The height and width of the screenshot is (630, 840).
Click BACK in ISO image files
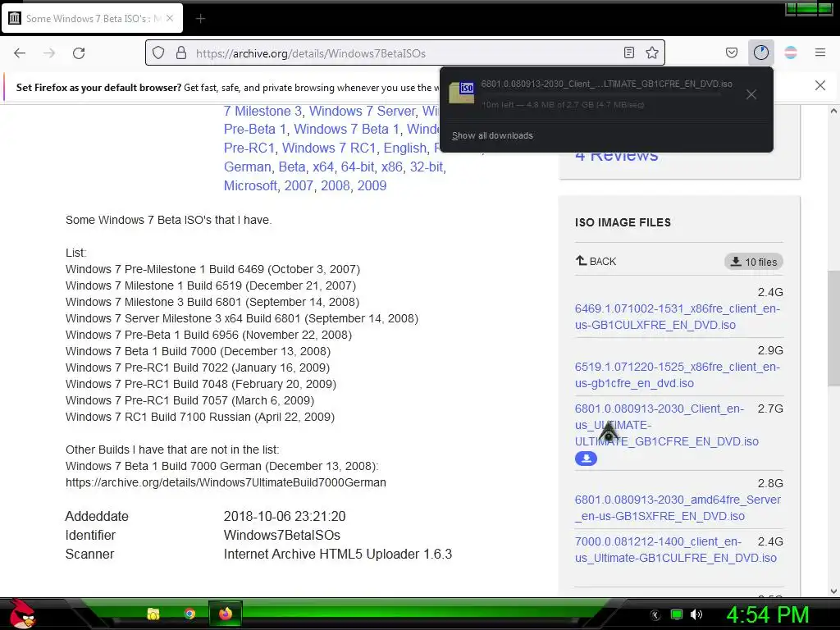596,262
